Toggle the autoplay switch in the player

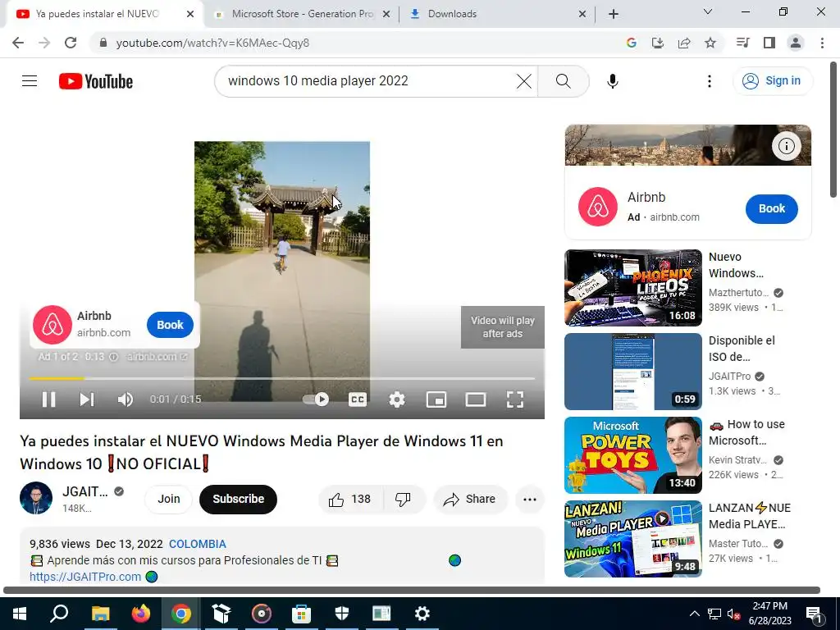(x=316, y=399)
